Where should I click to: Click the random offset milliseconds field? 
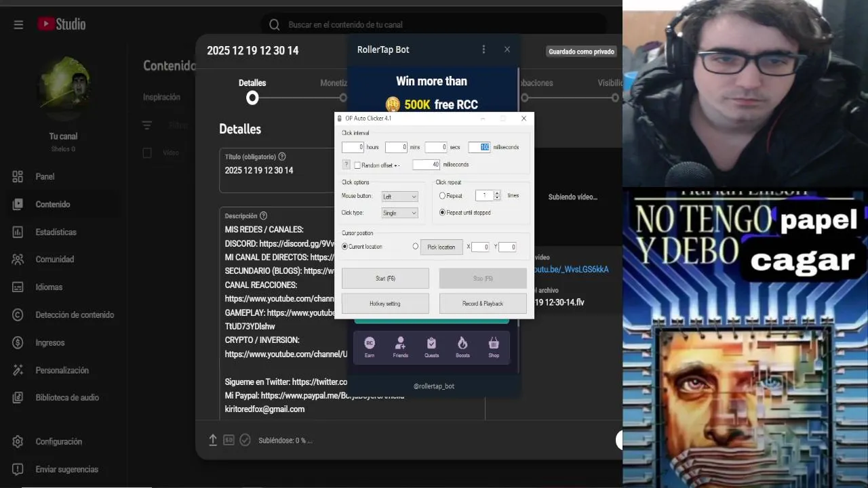[427, 165]
